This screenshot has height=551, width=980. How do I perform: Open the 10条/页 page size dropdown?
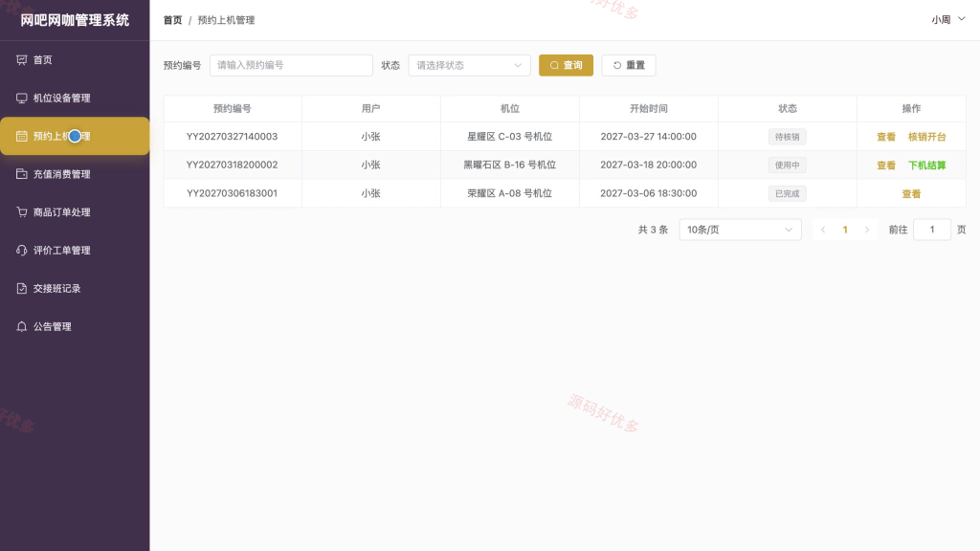(x=740, y=230)
